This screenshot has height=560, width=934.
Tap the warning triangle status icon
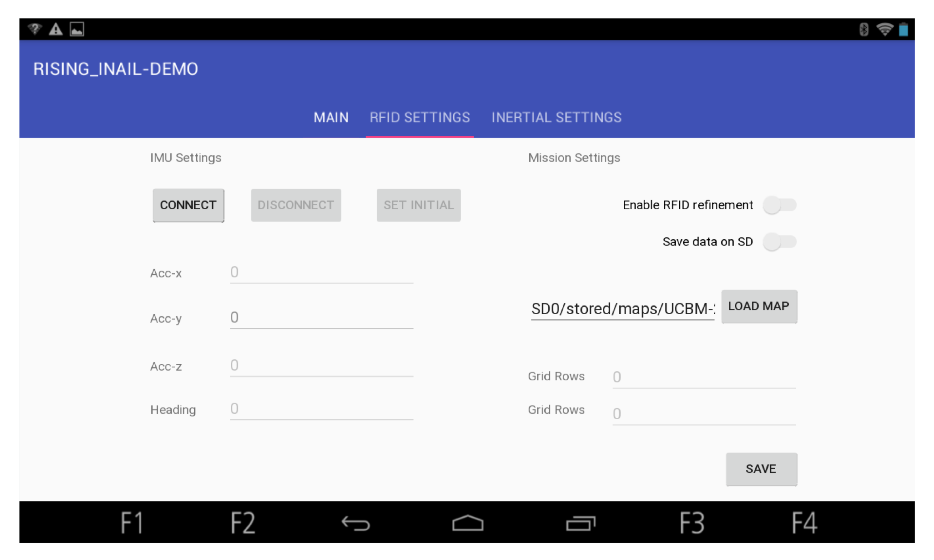56,29
